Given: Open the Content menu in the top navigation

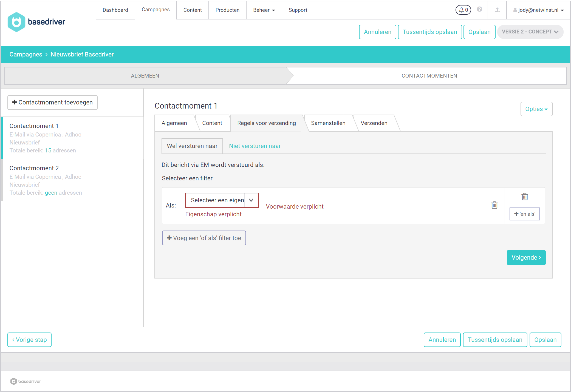Looking at the screenshot, I should click(193, 10).
